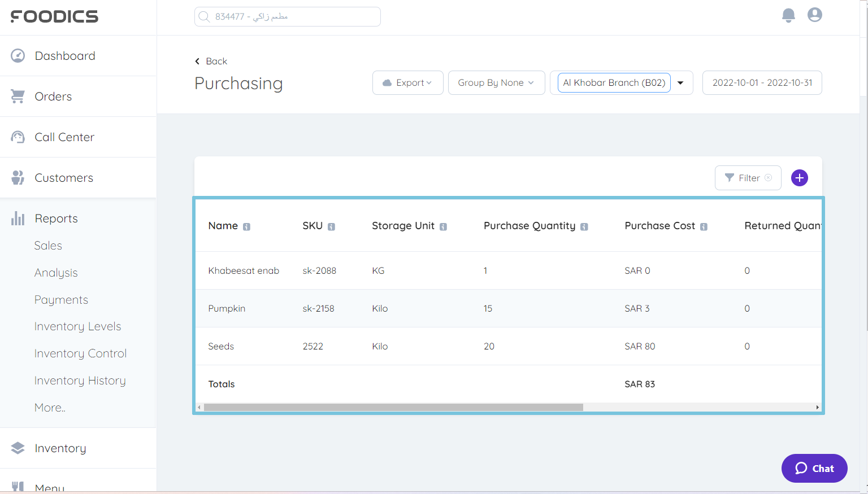The image size is (868, 494).
Task: View info tooltip for Purchase Cost column
Action: (704, 226)
